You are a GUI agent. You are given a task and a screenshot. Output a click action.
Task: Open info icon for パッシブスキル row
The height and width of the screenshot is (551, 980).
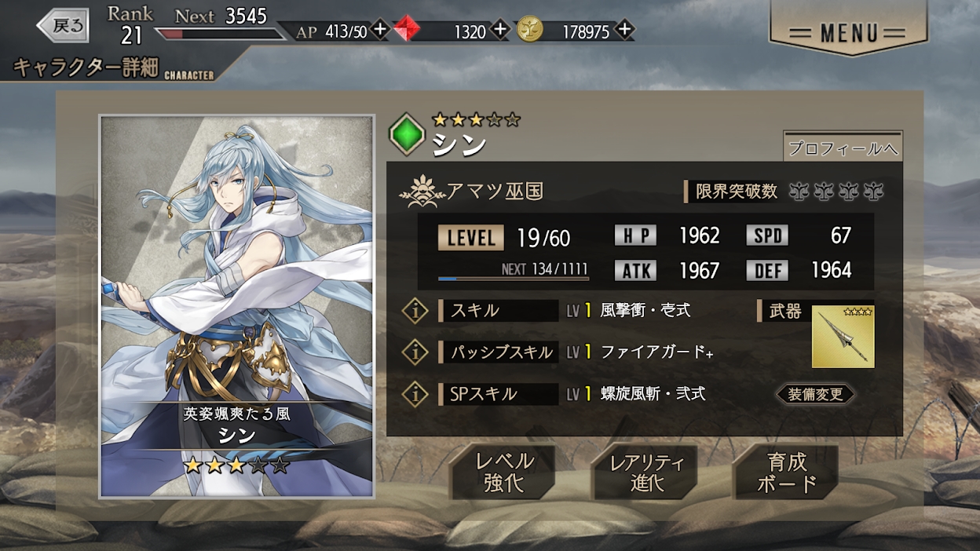click(x=415, y=352)
